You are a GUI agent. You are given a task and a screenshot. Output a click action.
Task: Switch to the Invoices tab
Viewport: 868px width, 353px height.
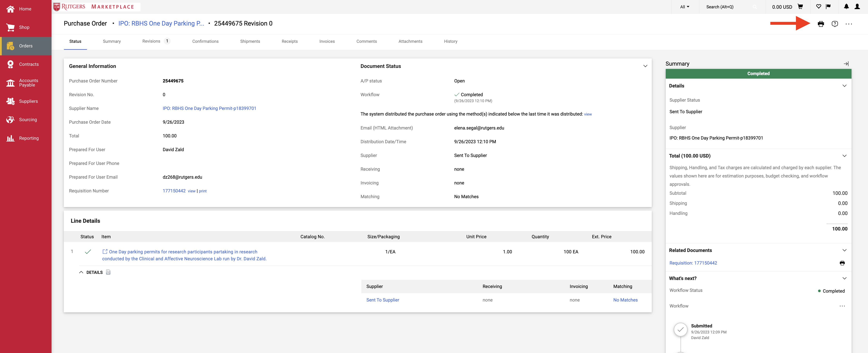coord(327,41)
